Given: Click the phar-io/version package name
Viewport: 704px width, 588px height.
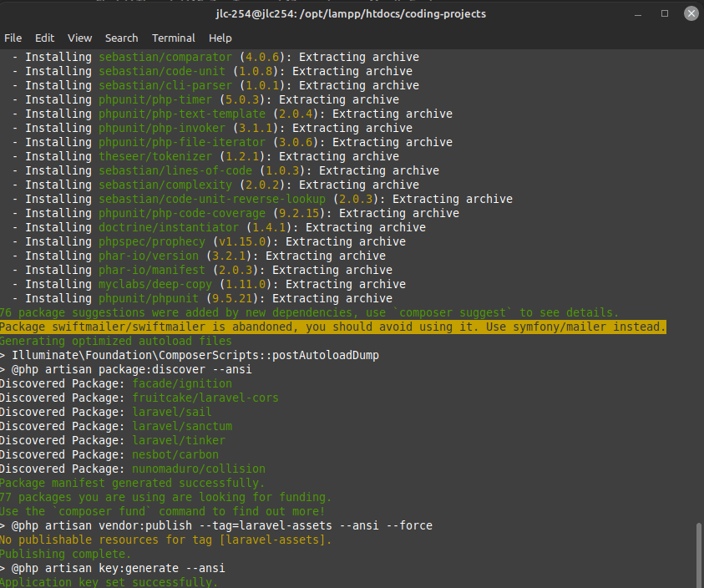Looking at the screenshot, I should (x=149, y=256).
